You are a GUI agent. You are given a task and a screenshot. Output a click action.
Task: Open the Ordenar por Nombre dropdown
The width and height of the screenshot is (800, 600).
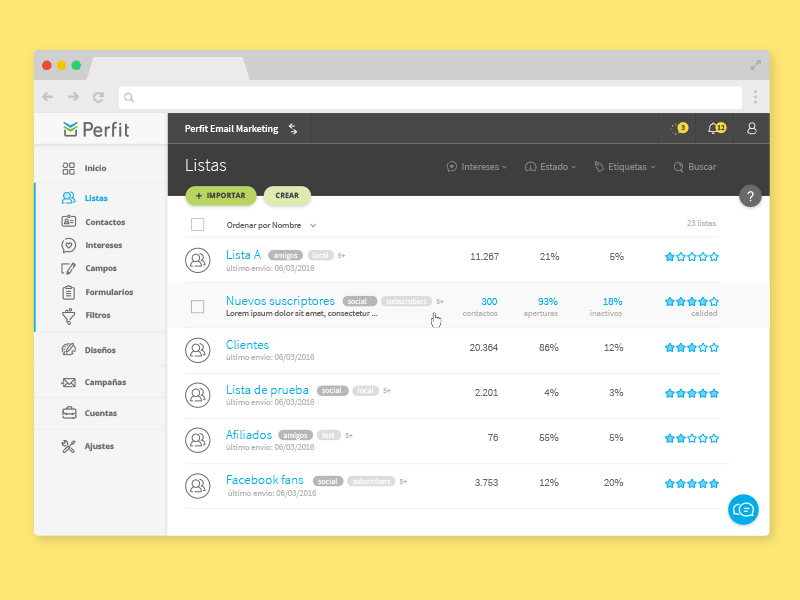tap(271, 225)
